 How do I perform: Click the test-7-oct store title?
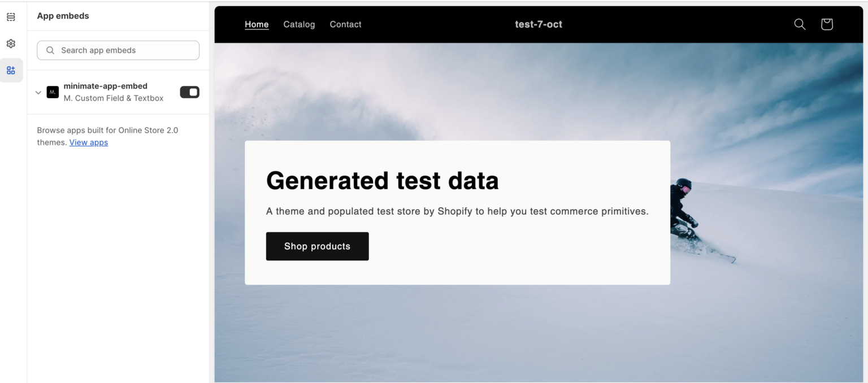pos(539,24)
